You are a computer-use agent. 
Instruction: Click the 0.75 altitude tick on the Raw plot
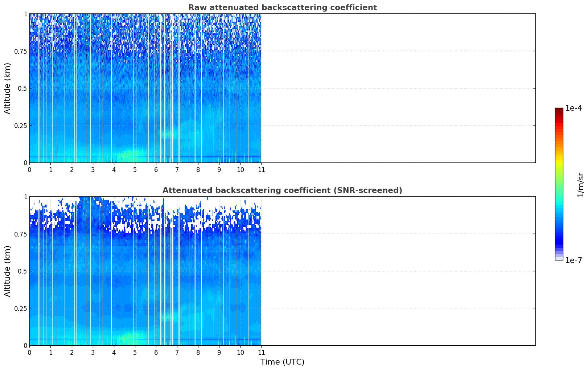[21, 51]
